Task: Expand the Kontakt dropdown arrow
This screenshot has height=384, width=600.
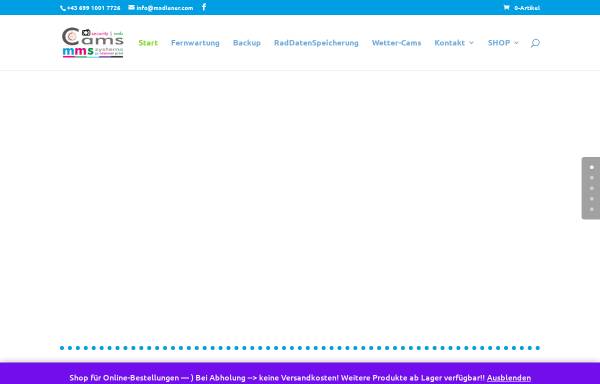Action: click(471, 43)
